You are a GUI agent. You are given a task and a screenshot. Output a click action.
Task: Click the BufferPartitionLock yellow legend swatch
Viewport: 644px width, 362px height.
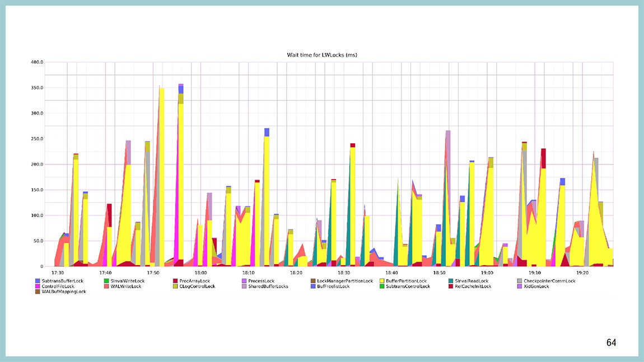382,281
